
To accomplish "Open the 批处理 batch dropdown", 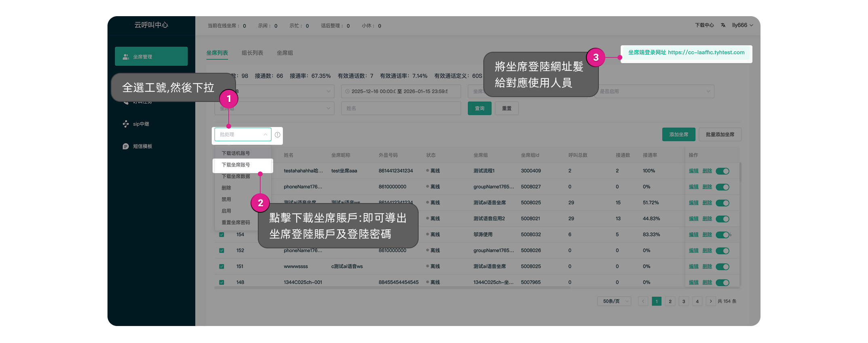I will [243, 135].
